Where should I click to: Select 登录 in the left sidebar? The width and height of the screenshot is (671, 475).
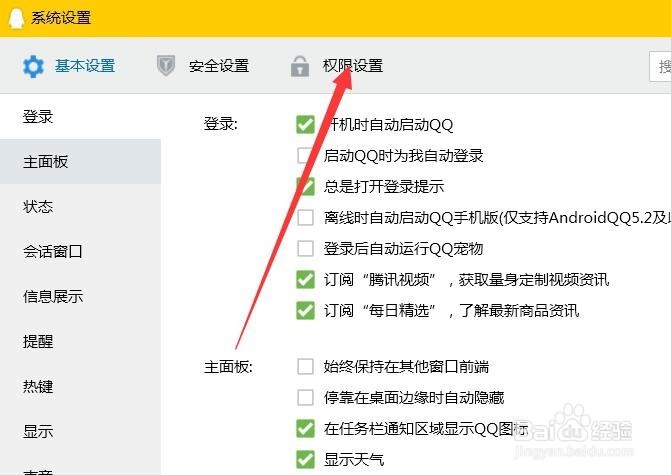[80, 117]
